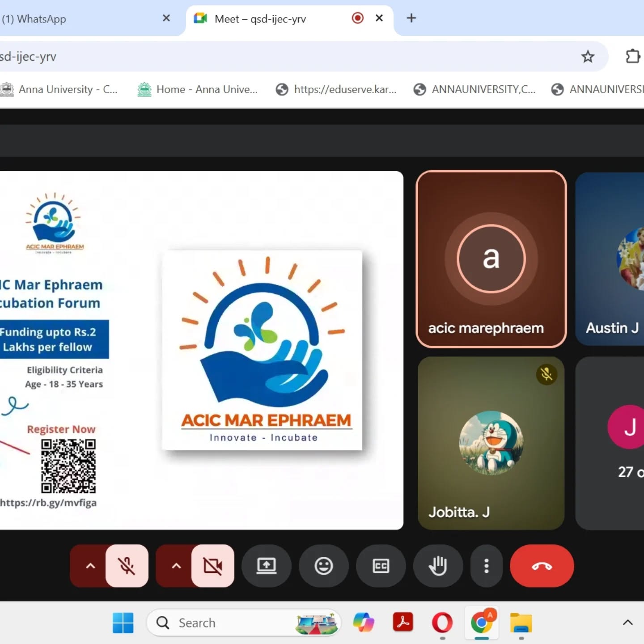This screenshot has height=644, width=644.
Task: Open the eduserve.kar... bookmark
Action: click(336, 89)
